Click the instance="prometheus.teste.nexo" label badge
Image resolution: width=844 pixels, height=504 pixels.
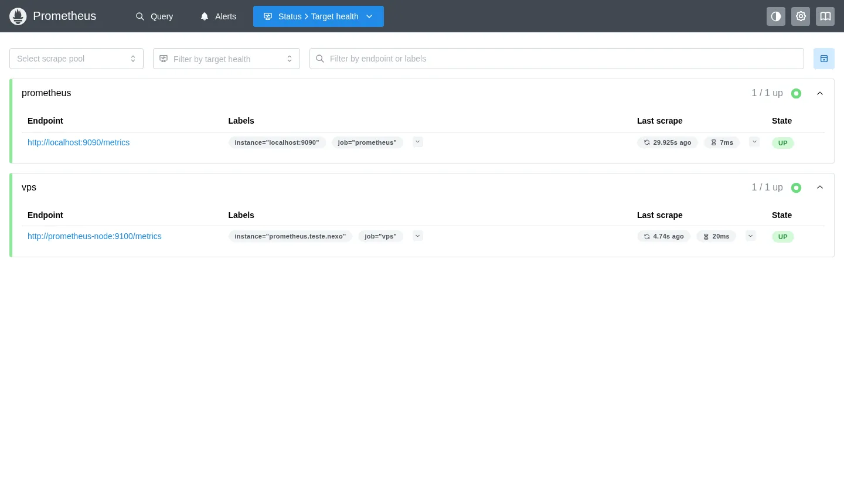click(x=290, y=236)
